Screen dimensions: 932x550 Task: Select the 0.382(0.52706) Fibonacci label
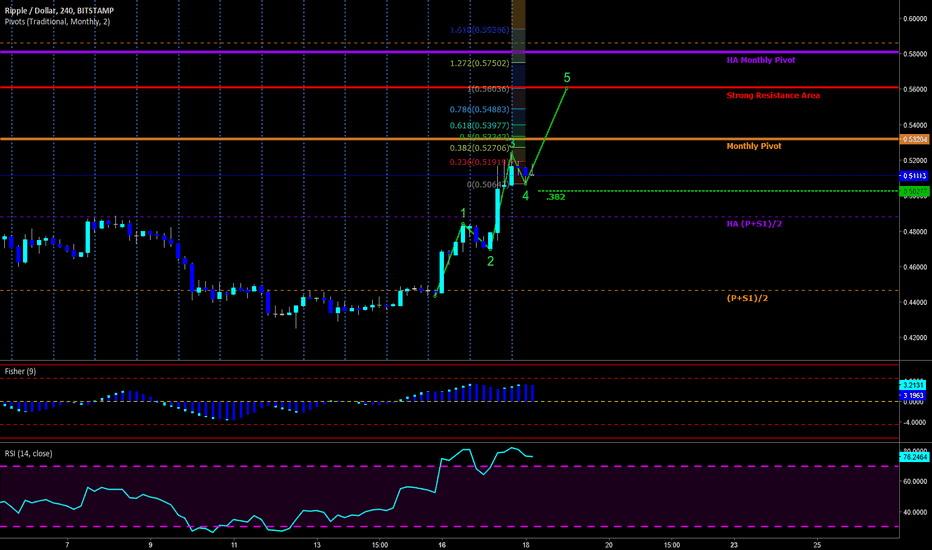click(x=479, y=148)
